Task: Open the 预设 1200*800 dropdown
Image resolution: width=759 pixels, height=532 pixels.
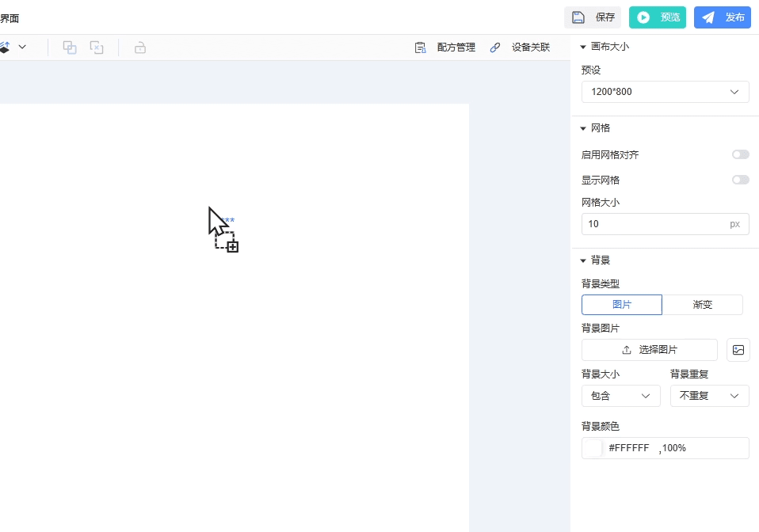Action: tap(665, 92)
